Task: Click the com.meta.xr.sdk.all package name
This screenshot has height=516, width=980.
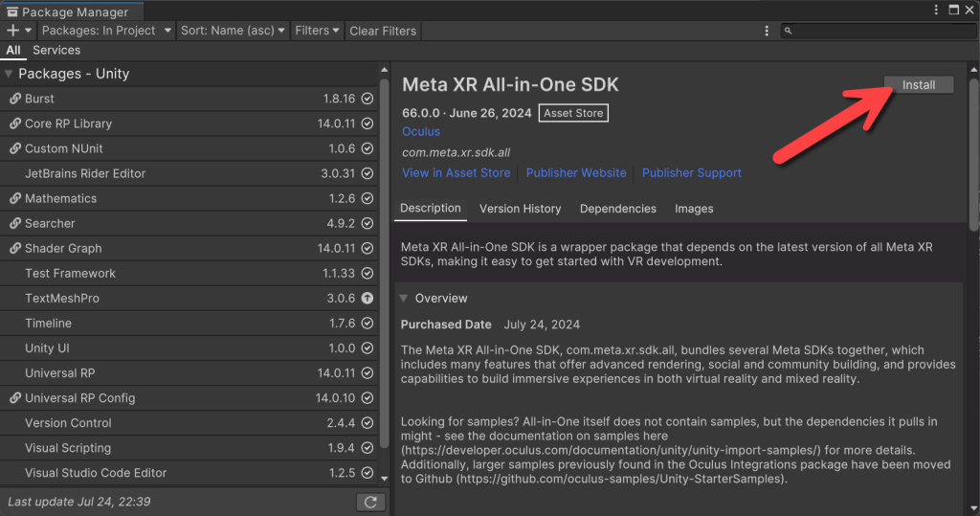Action: point(456,152)
